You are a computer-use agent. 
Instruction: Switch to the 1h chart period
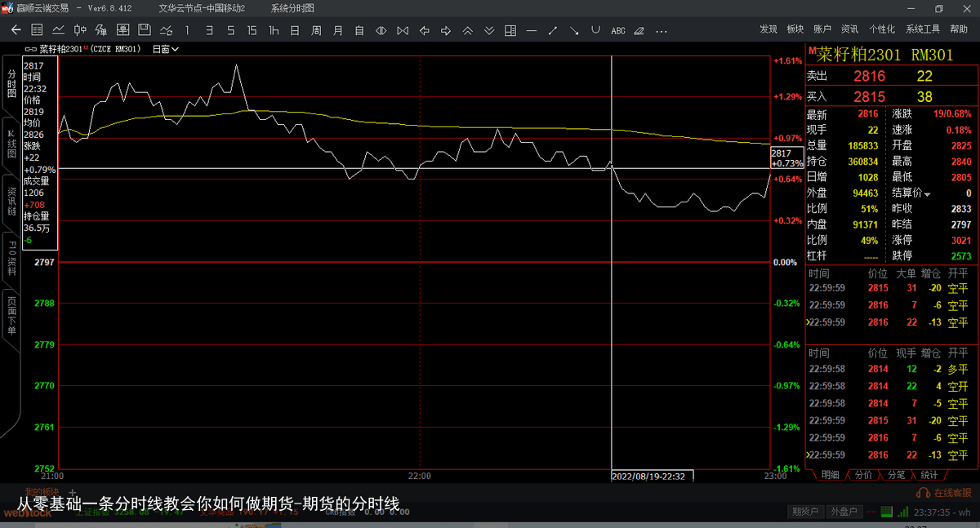point(273,30)
